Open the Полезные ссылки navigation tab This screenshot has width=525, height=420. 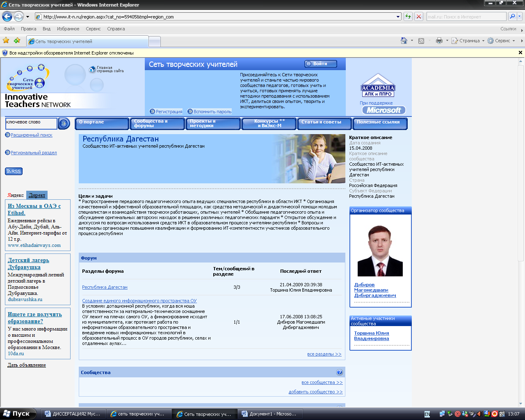(381, 123)
